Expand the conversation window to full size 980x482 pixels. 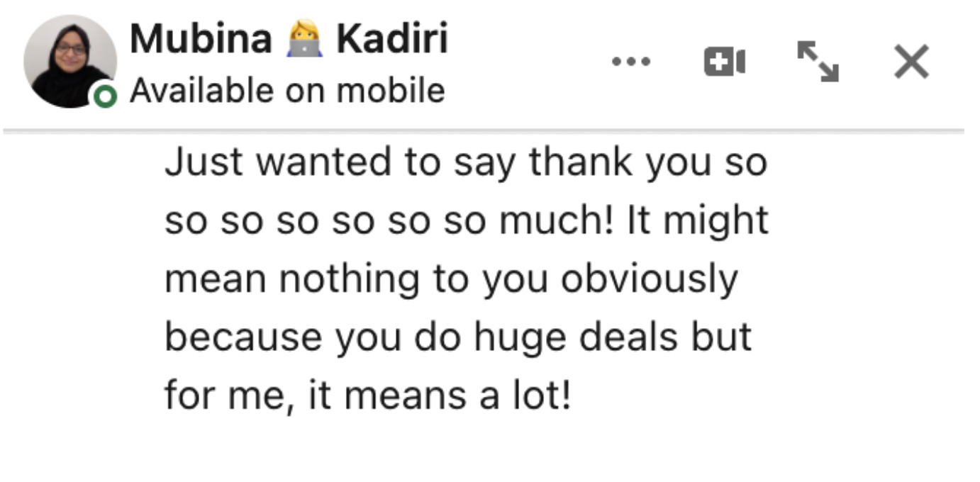point(818,62)
